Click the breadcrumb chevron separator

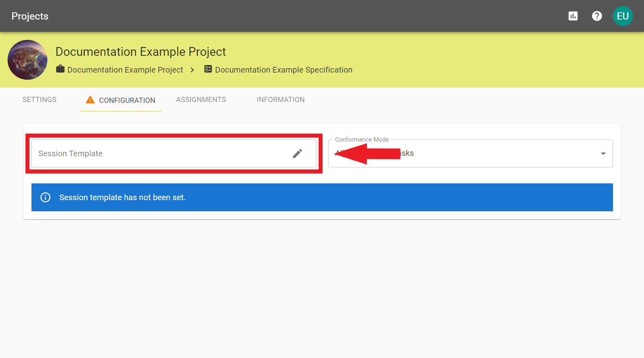(192, 70)
